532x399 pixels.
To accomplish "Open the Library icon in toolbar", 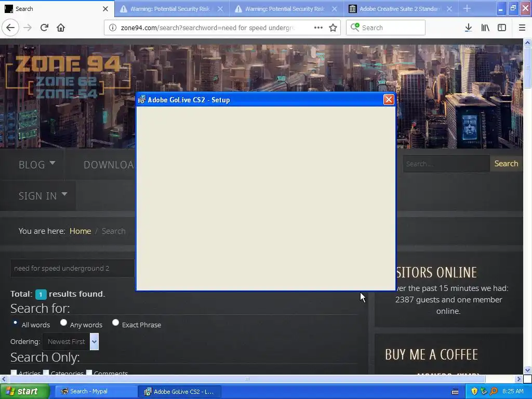I will (x=485, y=28).
